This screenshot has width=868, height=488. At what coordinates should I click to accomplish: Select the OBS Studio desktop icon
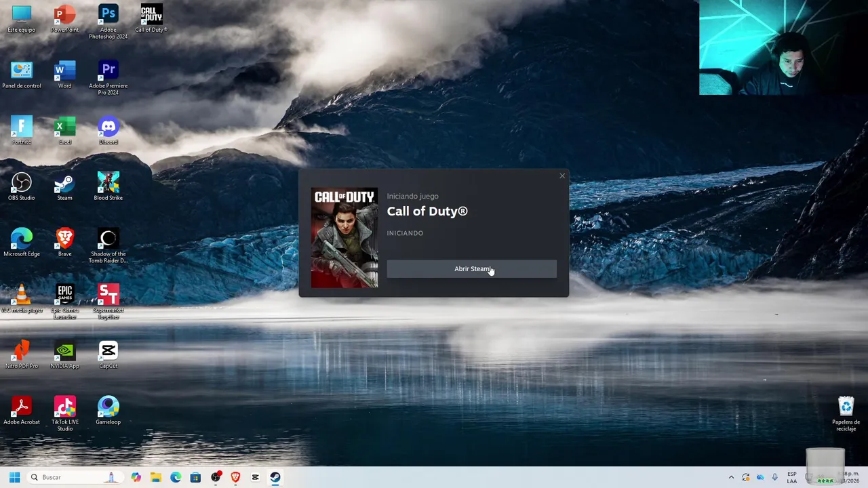(x=22, y=187)
